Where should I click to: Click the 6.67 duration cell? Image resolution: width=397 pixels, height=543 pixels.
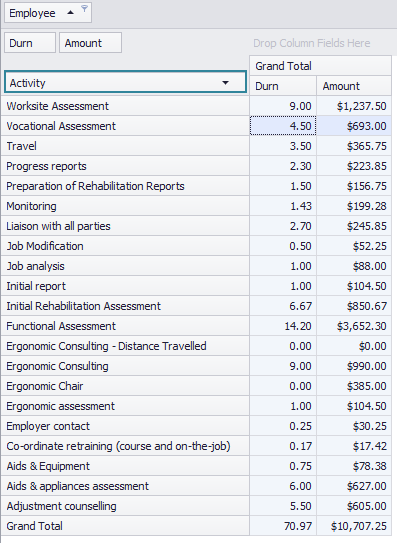(x=283, y=306)
